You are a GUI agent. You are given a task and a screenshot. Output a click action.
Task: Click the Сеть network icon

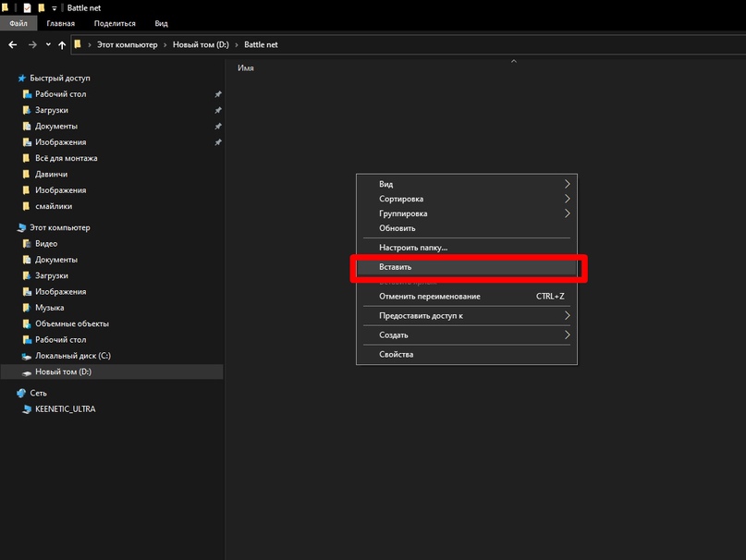coord(21,393)
